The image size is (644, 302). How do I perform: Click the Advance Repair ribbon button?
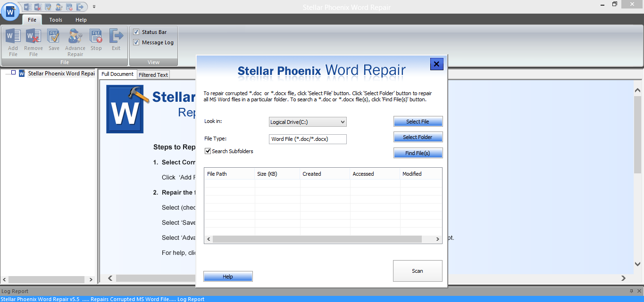[75, 42]
